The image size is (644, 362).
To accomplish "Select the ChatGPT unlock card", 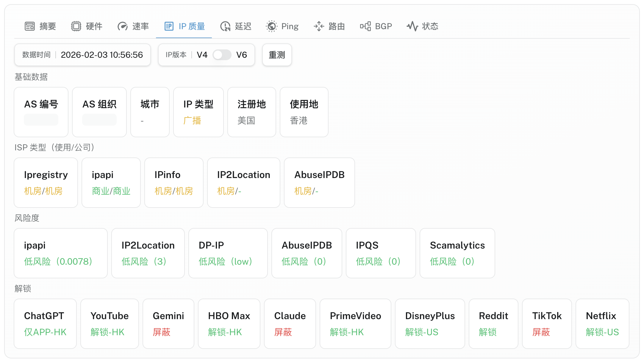I will tap(45, 324).
